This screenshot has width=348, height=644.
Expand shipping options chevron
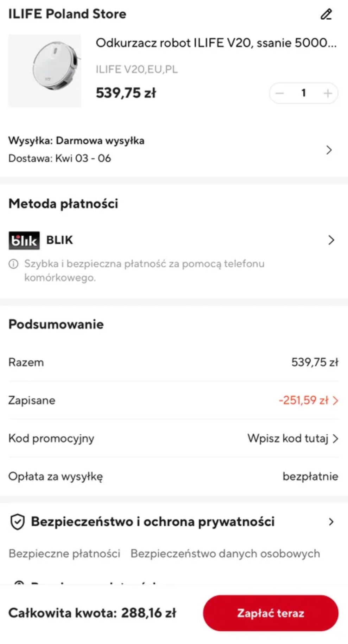(329, 150)
